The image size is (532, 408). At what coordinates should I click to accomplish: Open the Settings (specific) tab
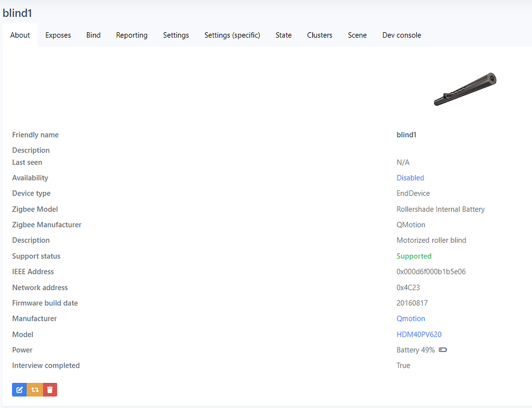point(232,35)
